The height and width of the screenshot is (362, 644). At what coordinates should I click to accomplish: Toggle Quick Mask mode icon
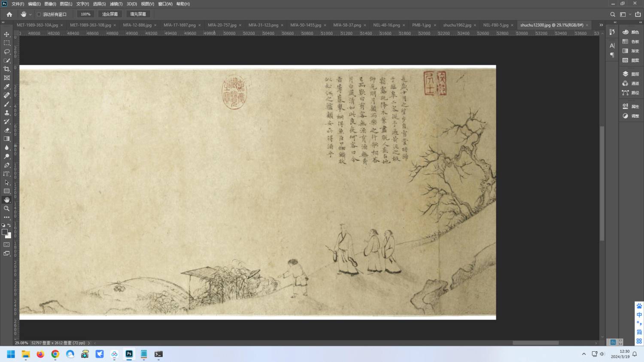[x=6, y=245]
